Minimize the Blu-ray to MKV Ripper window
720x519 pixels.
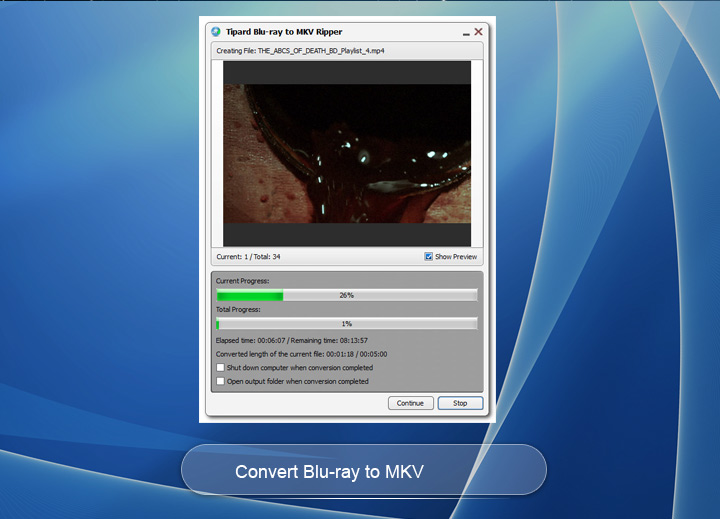tap(466, 33)
